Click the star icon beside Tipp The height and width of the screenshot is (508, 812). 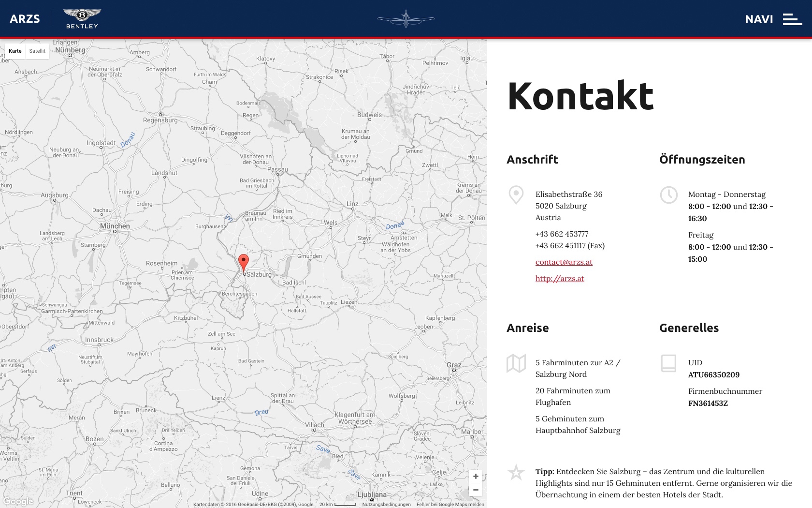coord(516,472)
